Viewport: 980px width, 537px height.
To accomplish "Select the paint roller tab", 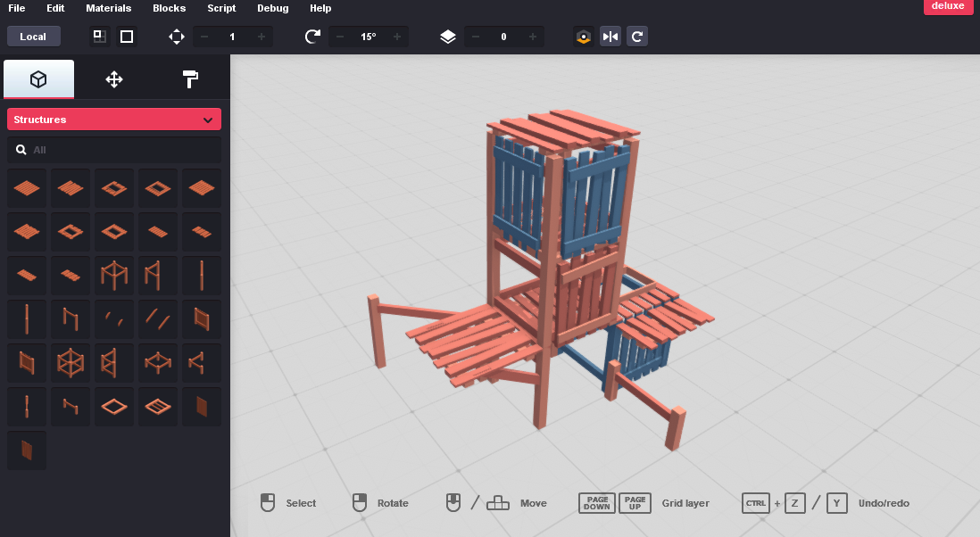I will coord(190,79).
